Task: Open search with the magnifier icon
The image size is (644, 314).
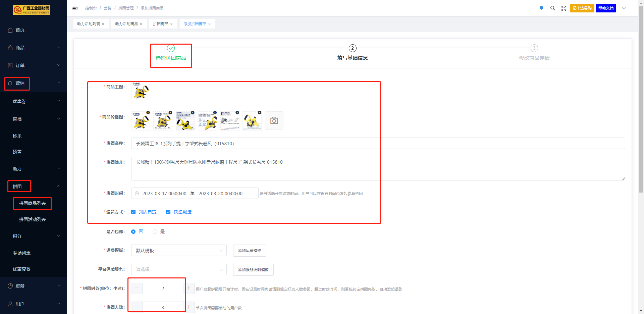Action: (x=552, y=8)
